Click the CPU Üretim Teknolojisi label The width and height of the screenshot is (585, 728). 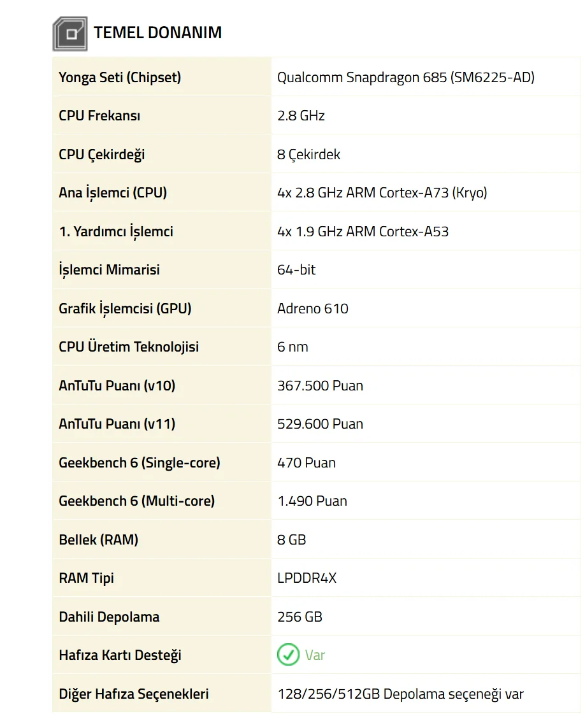click(x=129, y=347)
